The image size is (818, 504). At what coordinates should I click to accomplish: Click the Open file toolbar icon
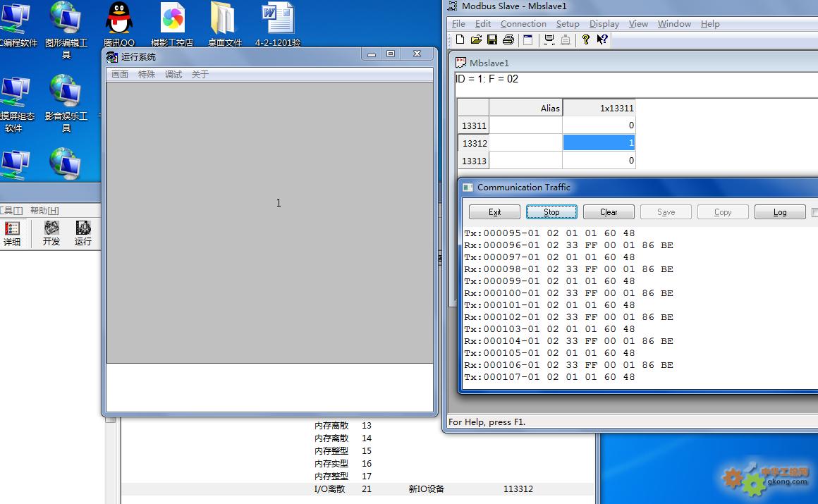point(476,40)
